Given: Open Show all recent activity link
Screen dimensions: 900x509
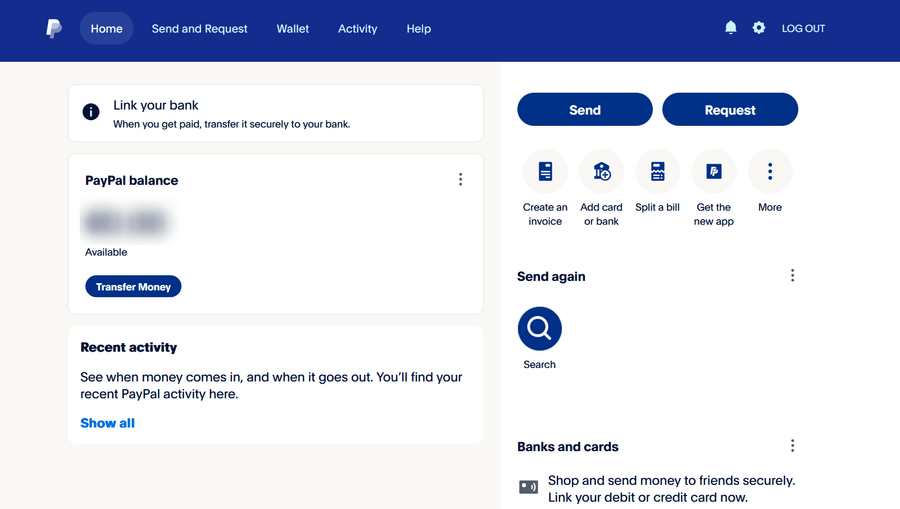Looking at the screenshot, I should tap(107, 423).
